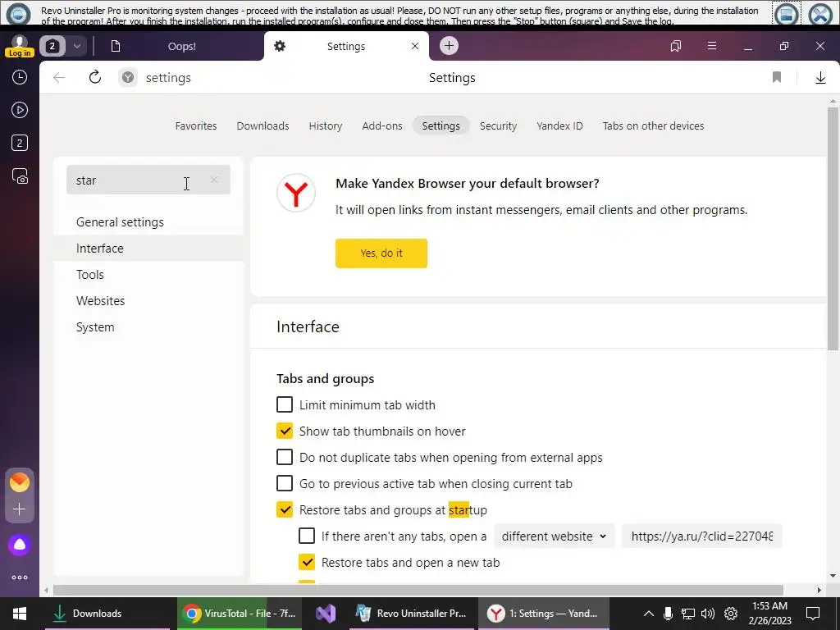
Task: Click the Log in profile icon
Action: tap(20, 46)
